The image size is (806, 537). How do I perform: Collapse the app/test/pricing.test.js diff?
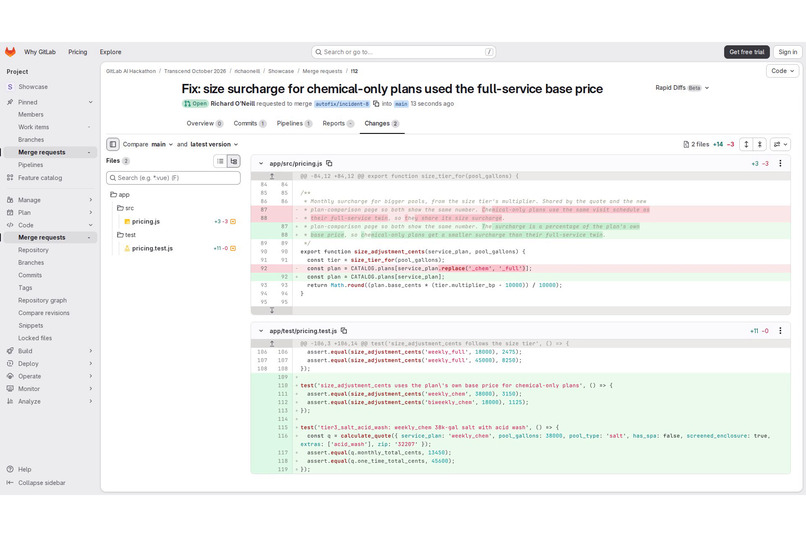[261, 331]
